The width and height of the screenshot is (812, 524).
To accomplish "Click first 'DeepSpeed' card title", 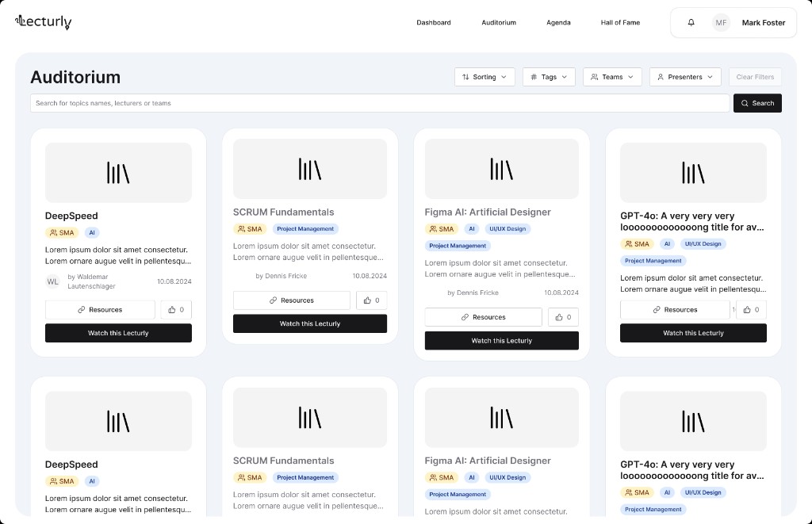I will (71, 216).
